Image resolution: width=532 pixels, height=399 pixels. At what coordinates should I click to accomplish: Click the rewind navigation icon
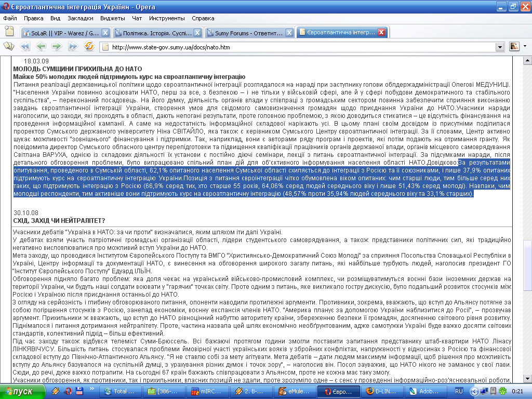24,47
